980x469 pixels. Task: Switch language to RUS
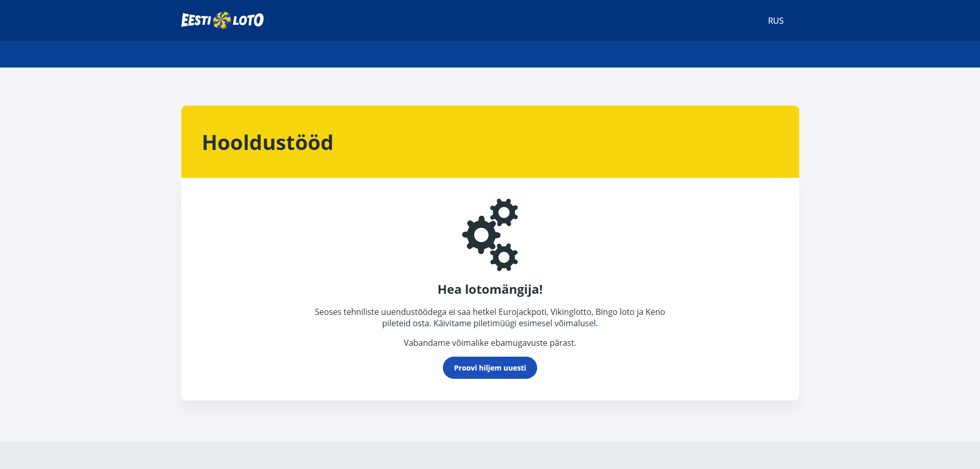[775, 21]
